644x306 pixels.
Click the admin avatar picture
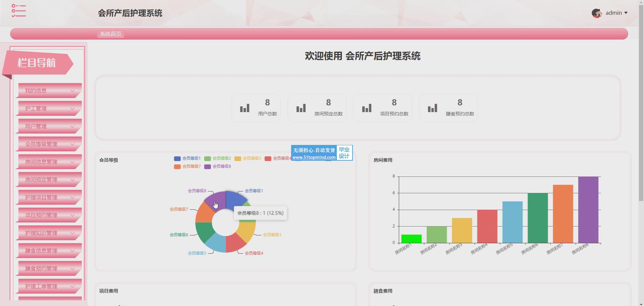pyautogui.click(x=596, y=13)
